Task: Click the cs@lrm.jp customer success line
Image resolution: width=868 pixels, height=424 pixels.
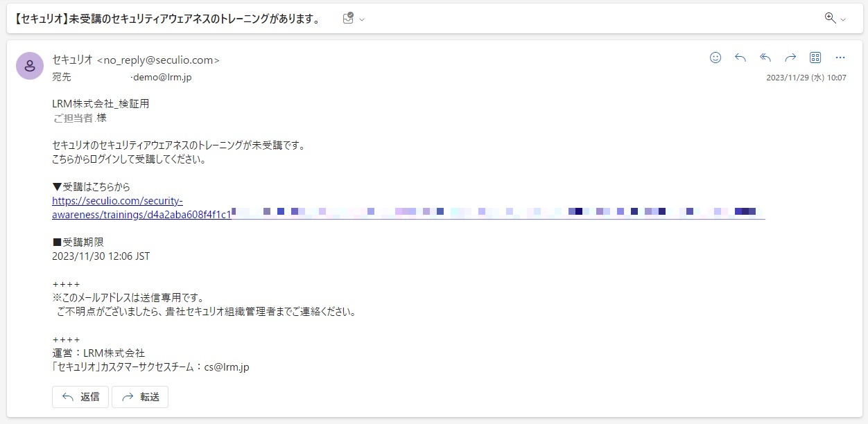Action: tap(151, 367)
